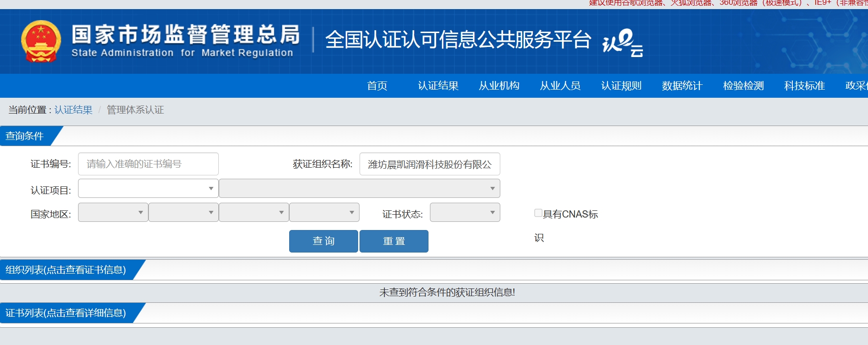Open the 首页 menu item
The width and height of the screenshot is (868, 345).
(377, 86)
